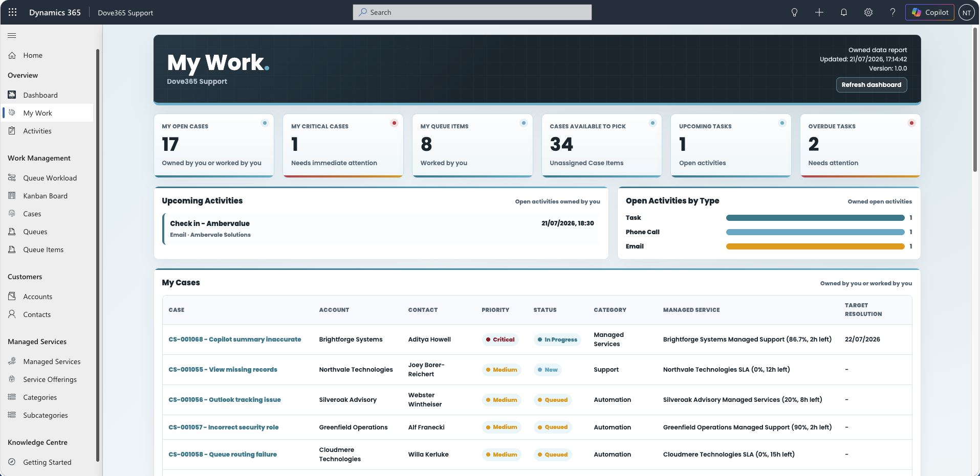Click the Task activity bar
This screenshot has height=476, width=980.
(x=815, y=218)
